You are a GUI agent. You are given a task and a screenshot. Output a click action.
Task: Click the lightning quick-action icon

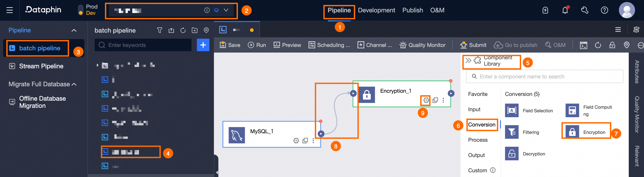(545, 10)
